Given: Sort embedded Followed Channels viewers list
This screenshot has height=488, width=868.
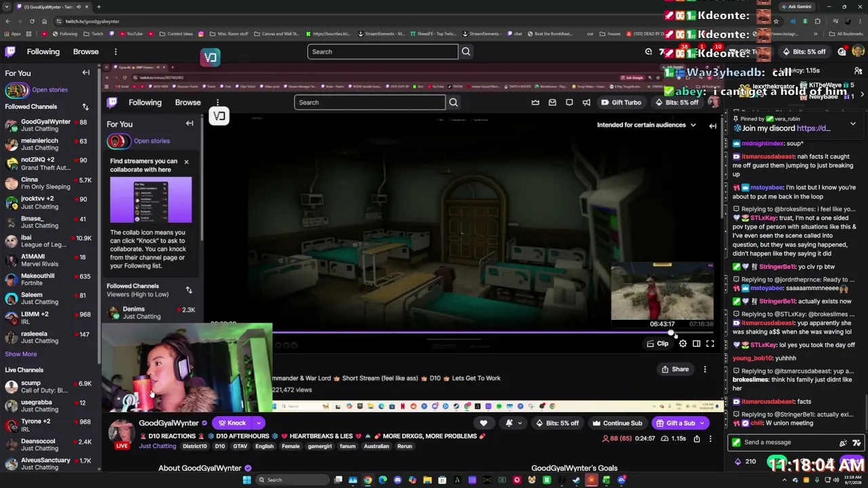Looking at the screenshot, I should [189, 290].
